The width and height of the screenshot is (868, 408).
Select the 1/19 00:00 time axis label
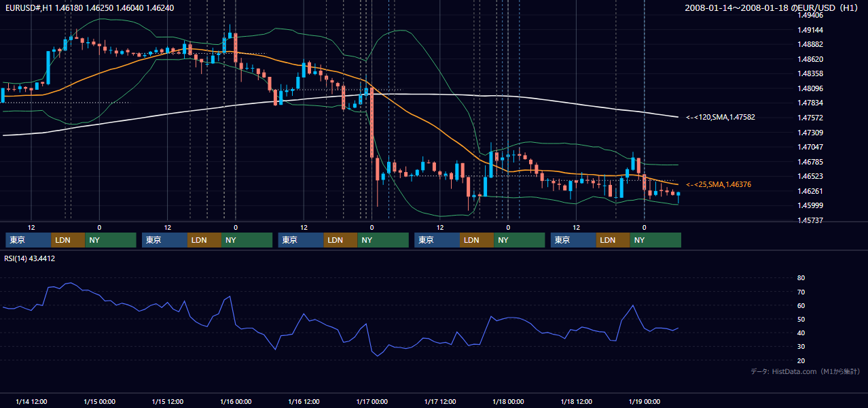(644, 402)
